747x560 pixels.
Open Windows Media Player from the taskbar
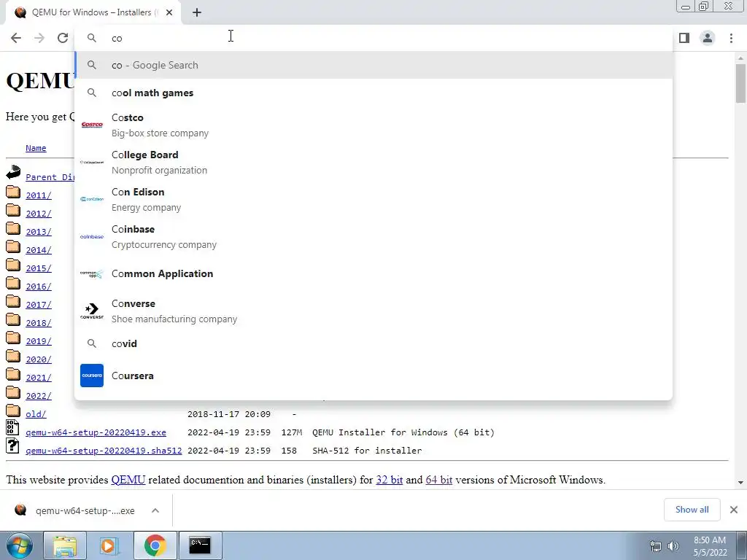pos(109,545)
